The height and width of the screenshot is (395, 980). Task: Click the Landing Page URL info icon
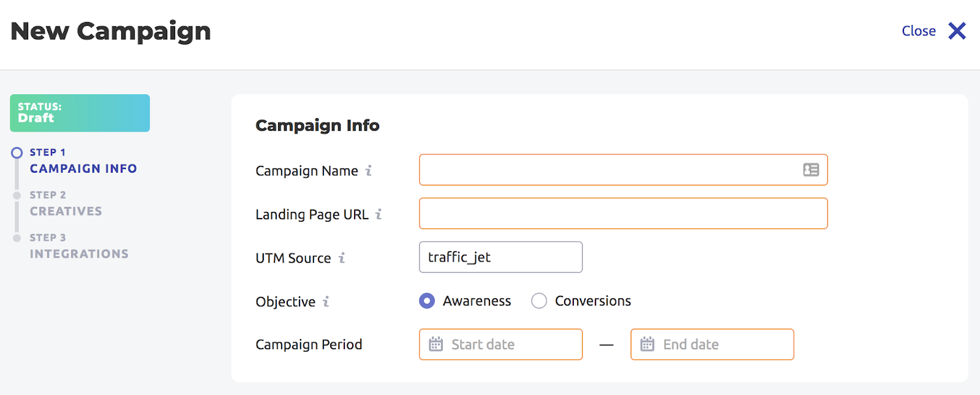pos(379,214)
